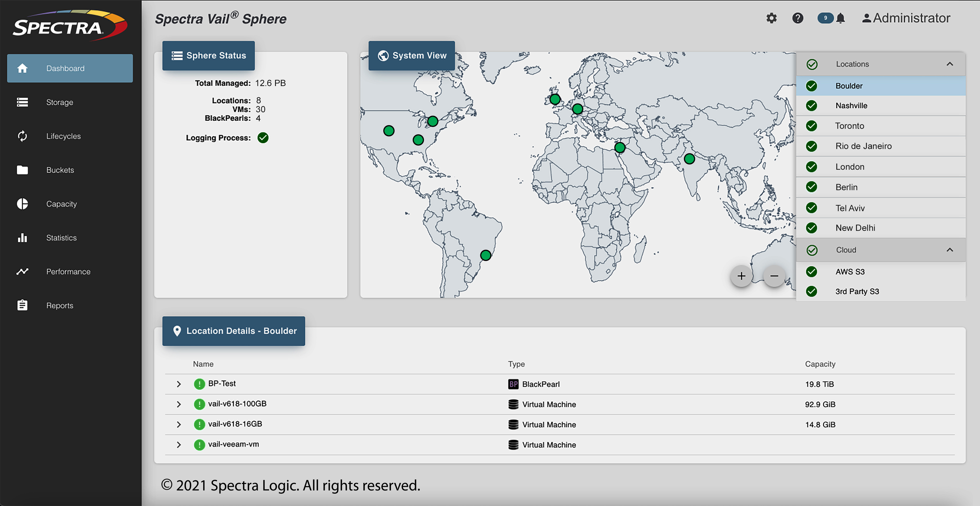Zoom in map with plus button
Screen dimensions: 980x506
click(741, 276)
